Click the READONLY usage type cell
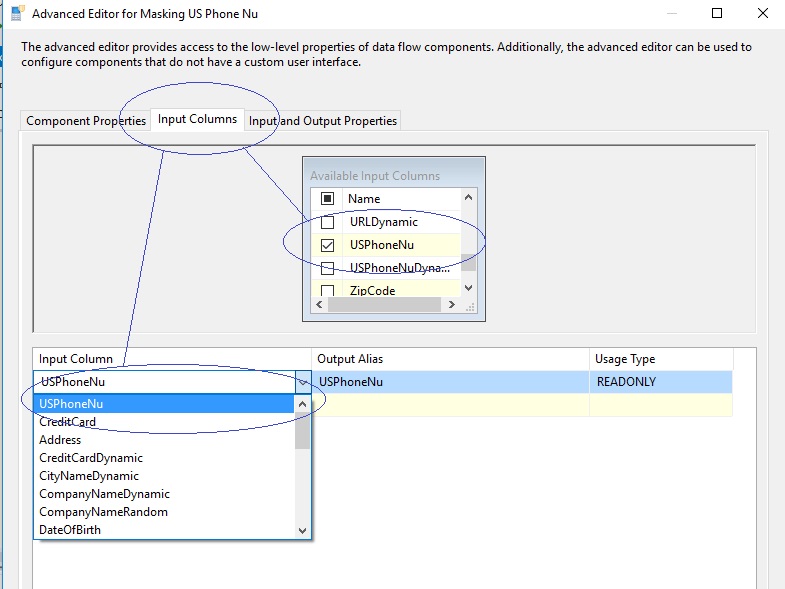 (661, 382)
